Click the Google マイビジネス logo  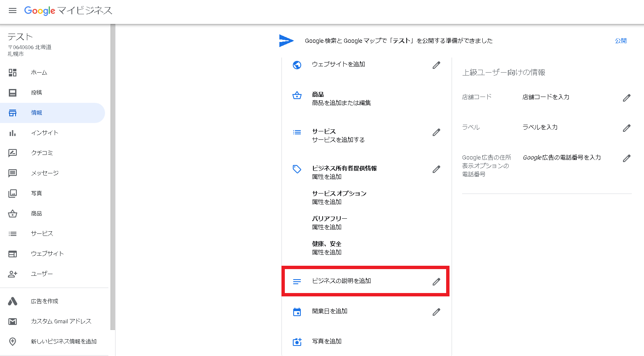[x=68, y=11]
